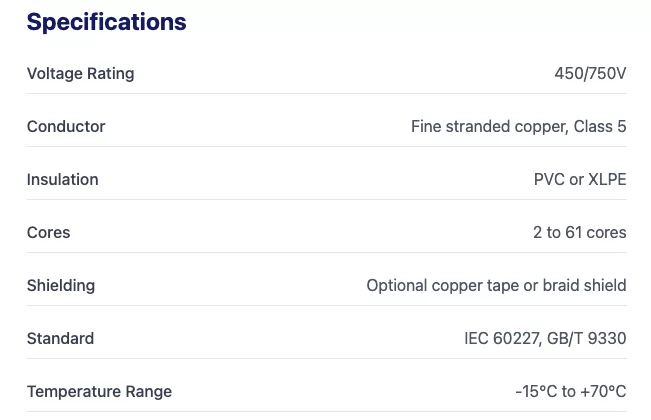Select the Shielding row label

(61, 285)
